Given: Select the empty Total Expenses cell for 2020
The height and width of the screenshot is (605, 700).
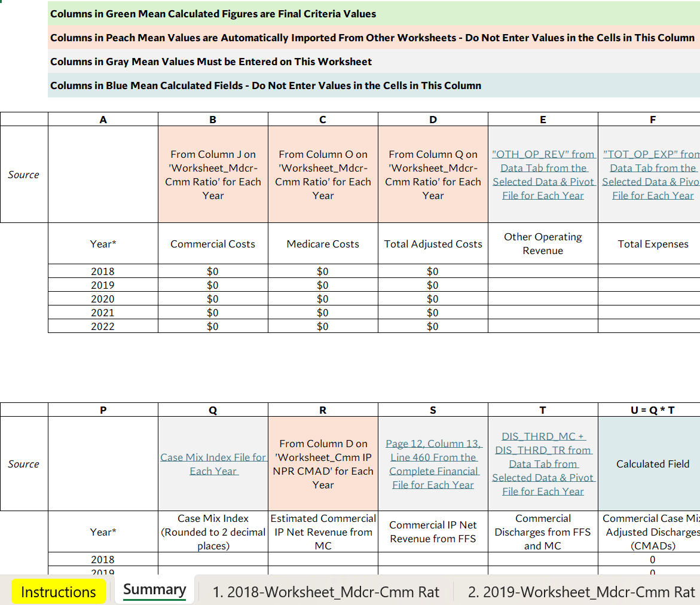Looking at the screenshot, I should pyautogui.click(x=649, y=299).
